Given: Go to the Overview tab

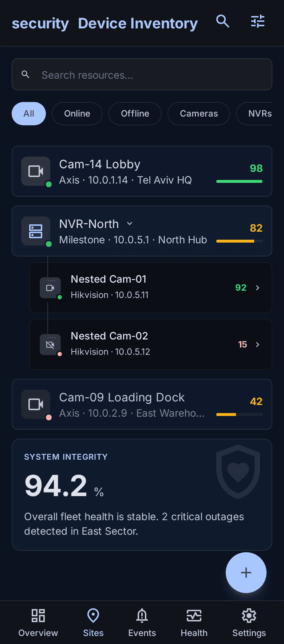Looking at the screenshot, I should coord(38,623).
